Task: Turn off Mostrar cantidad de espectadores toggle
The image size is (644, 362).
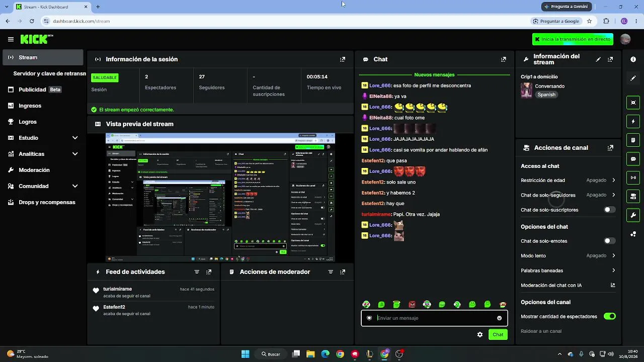Action: [609, 317]
